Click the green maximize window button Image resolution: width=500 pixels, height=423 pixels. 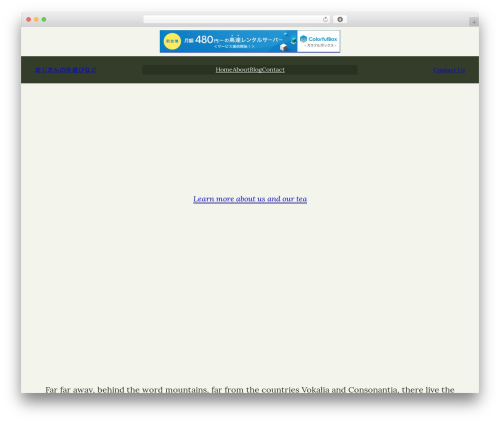[x=44, y=19]
